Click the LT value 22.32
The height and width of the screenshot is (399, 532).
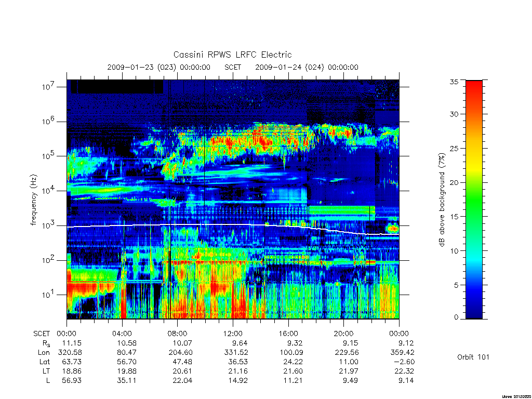click(404, 371)
